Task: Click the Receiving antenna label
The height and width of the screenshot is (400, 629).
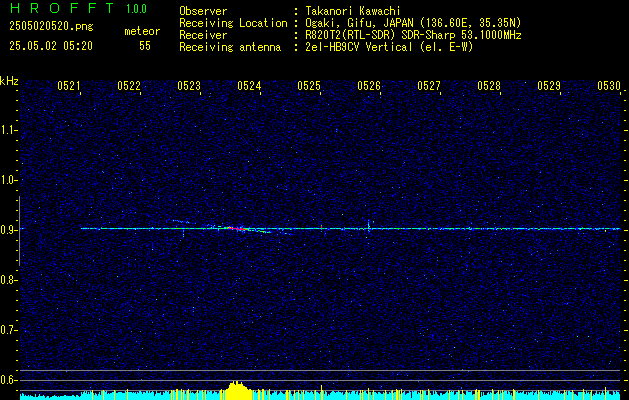Action: pyautogui.click(x=230, y=47)
